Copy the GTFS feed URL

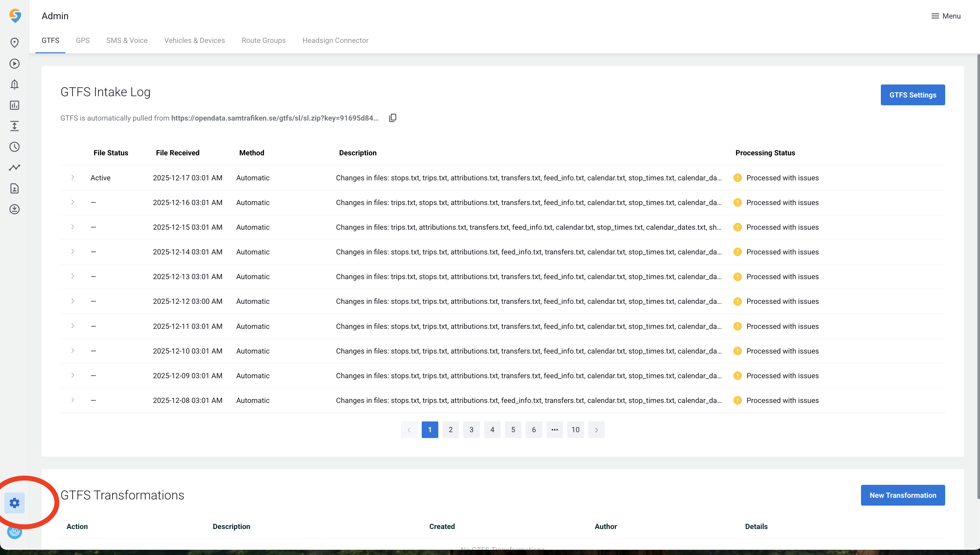pos(392,118)
